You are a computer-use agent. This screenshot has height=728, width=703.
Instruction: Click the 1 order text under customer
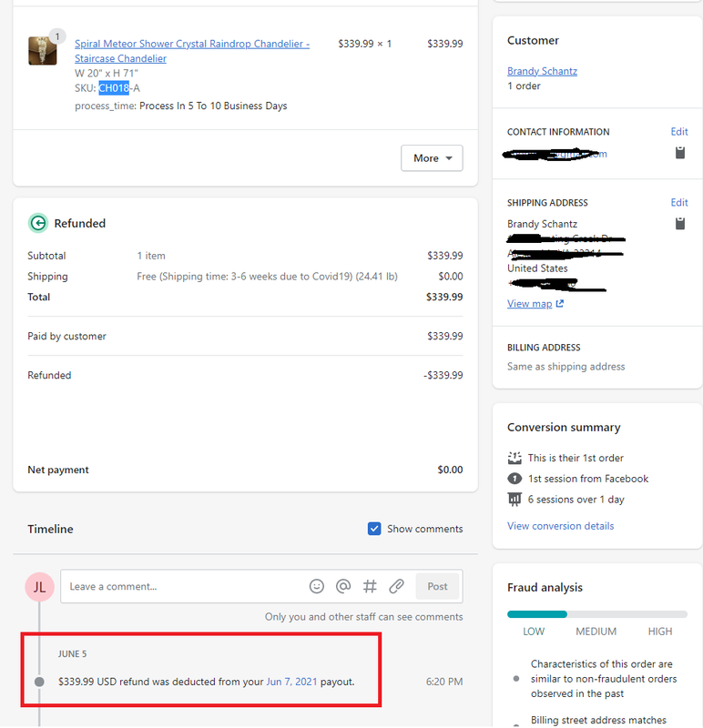tap(524, 86)
